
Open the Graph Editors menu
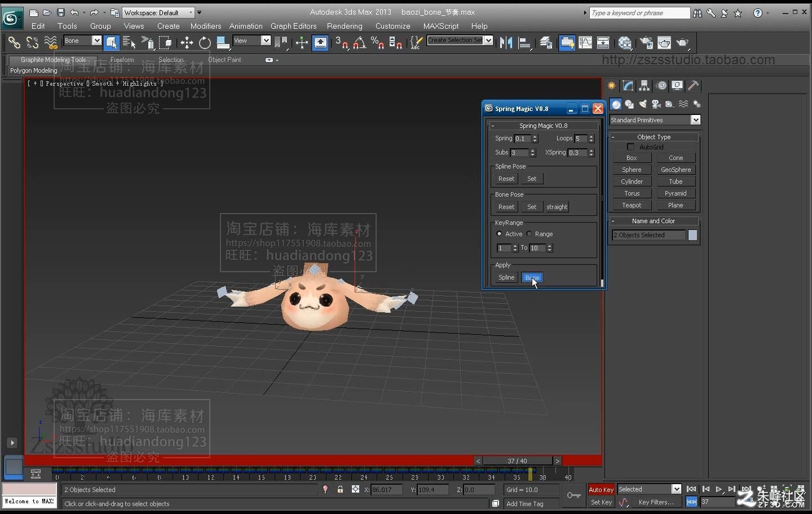293,26
